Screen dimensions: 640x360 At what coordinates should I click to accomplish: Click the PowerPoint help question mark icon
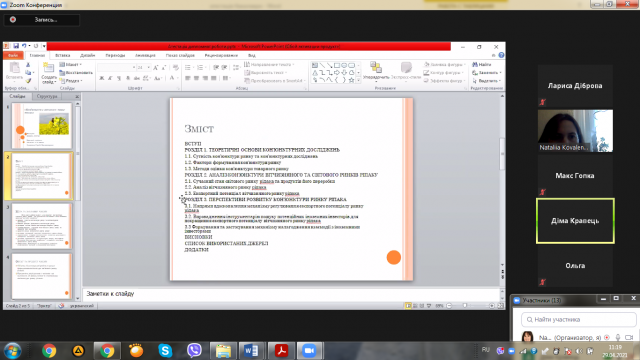click(x=501, y=55)
